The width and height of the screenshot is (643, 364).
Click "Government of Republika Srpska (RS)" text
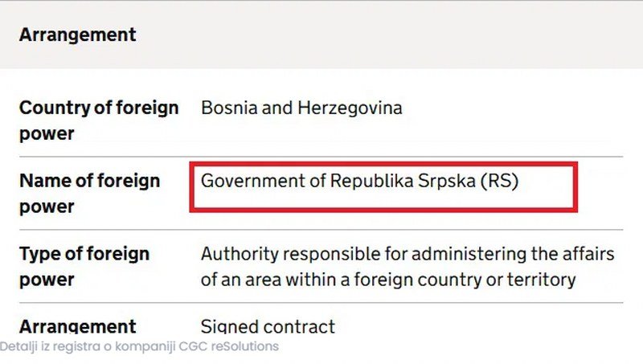click(x=359, y=181)
